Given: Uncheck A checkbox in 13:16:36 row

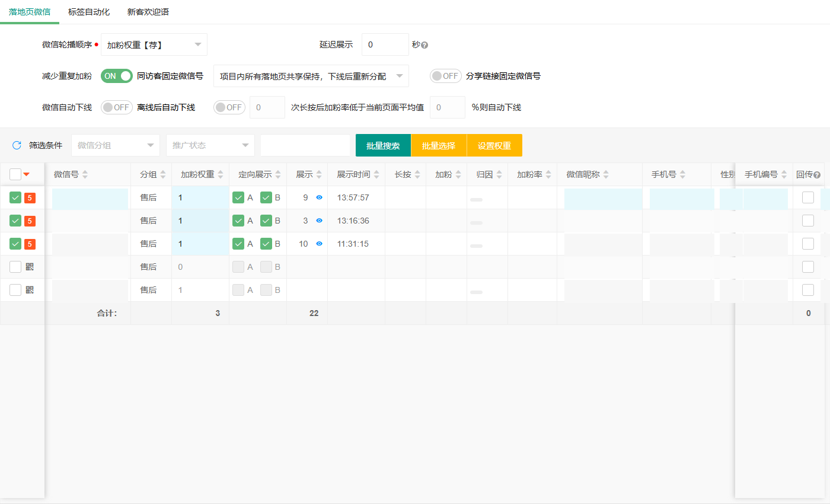Looking at the screenshot, I should point(238,221).
